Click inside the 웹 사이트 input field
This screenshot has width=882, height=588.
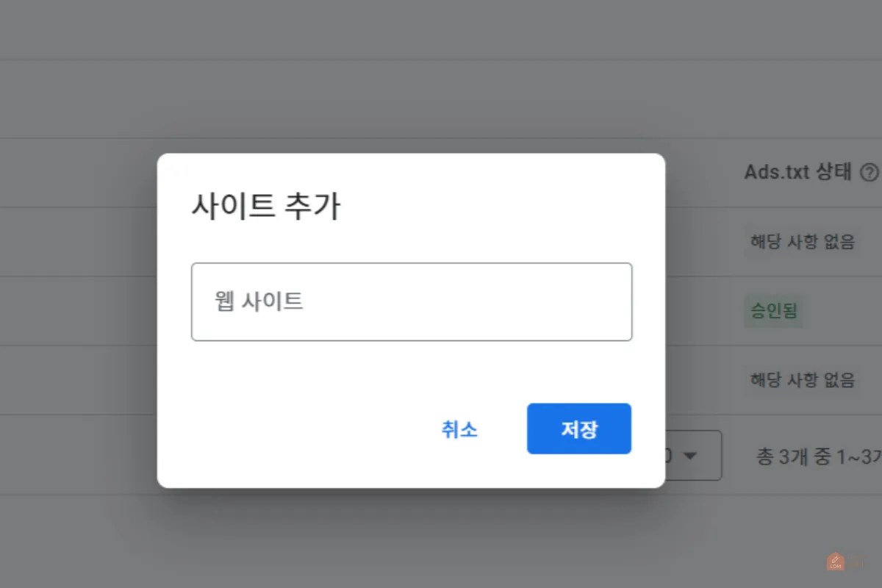pos(412,301)
